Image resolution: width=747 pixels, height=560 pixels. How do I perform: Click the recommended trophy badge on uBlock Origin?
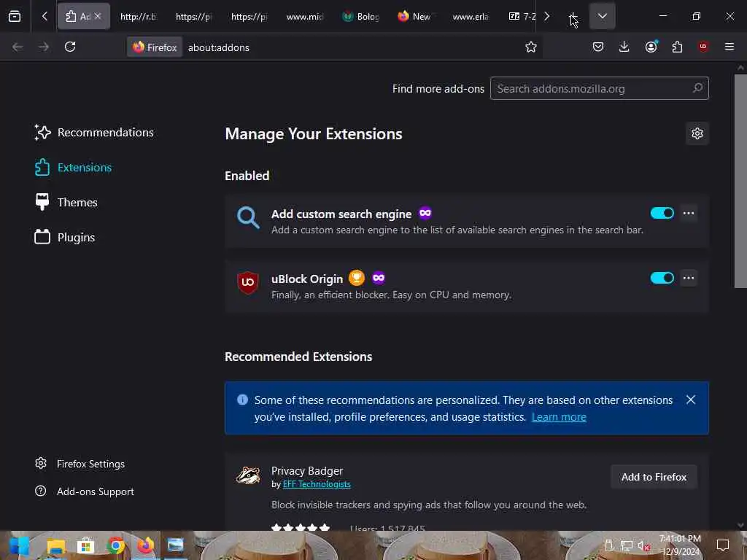click(356, 278)
